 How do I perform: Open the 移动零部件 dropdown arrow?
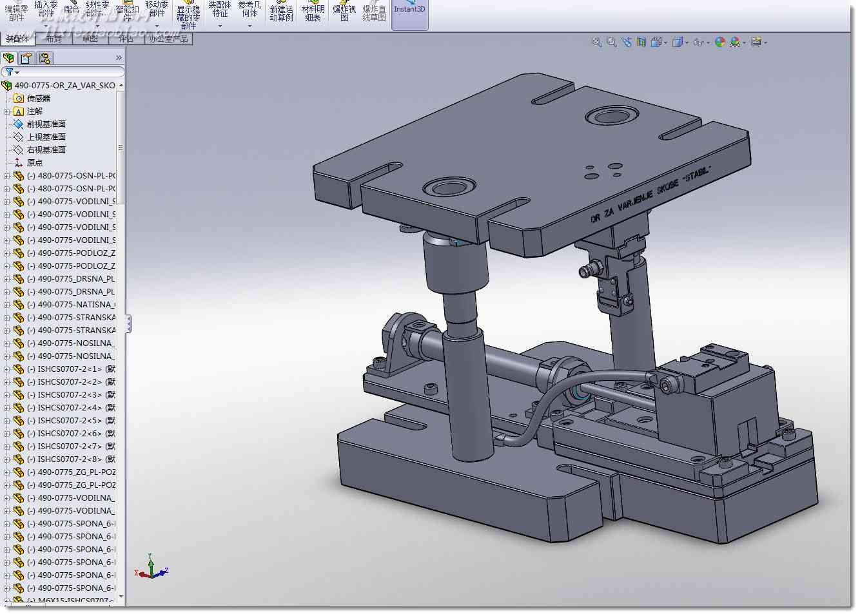(157, 26)
